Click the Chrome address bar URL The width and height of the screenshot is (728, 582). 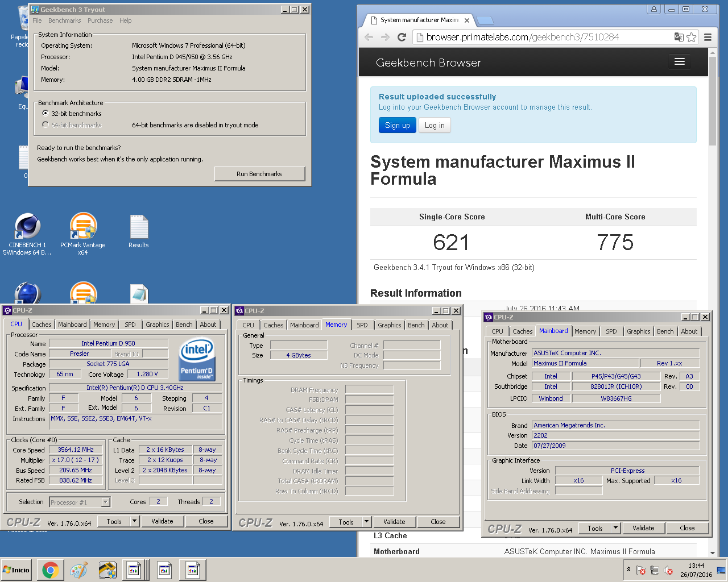click(x=523, y=37)
